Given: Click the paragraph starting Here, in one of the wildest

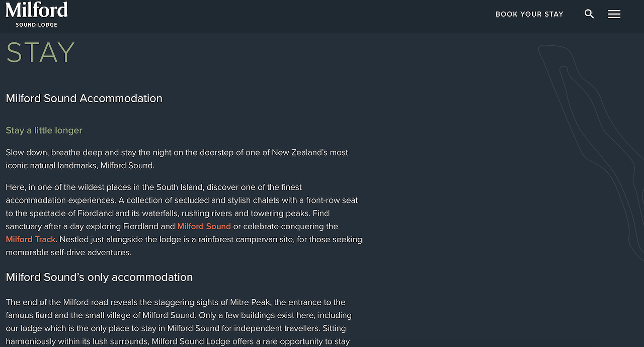Looking at the screenshot, I should pos(184,220).
